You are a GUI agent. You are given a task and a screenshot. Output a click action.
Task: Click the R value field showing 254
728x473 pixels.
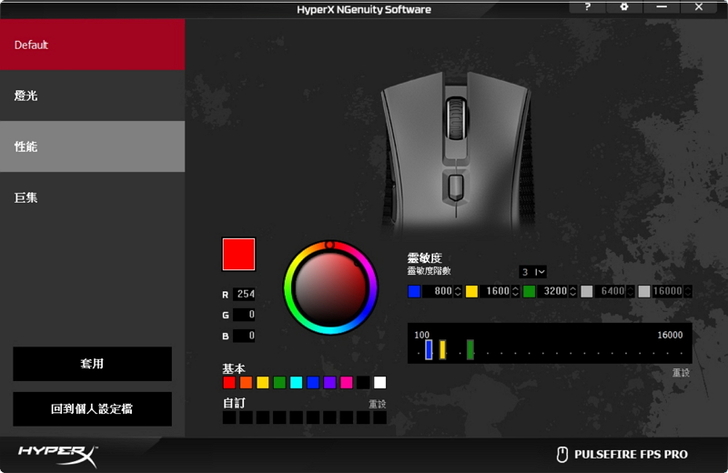(244, 294)
